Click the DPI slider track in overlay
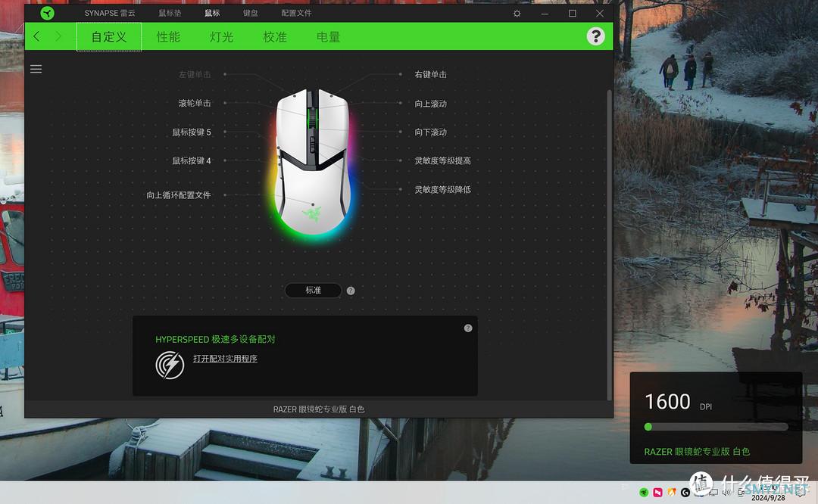The width and height of the screenshot is (818, 504). coord(716,427)
